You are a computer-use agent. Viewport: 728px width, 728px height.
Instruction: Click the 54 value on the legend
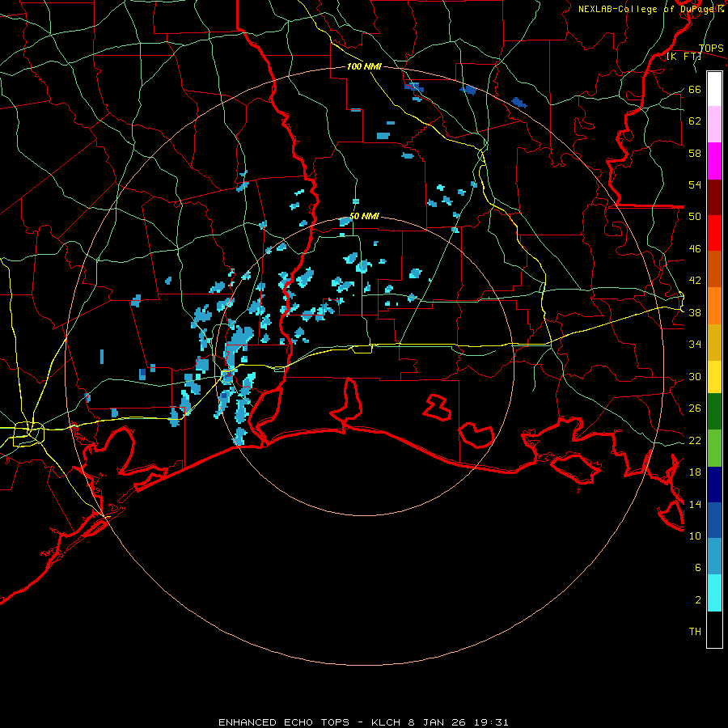(695, 184)
